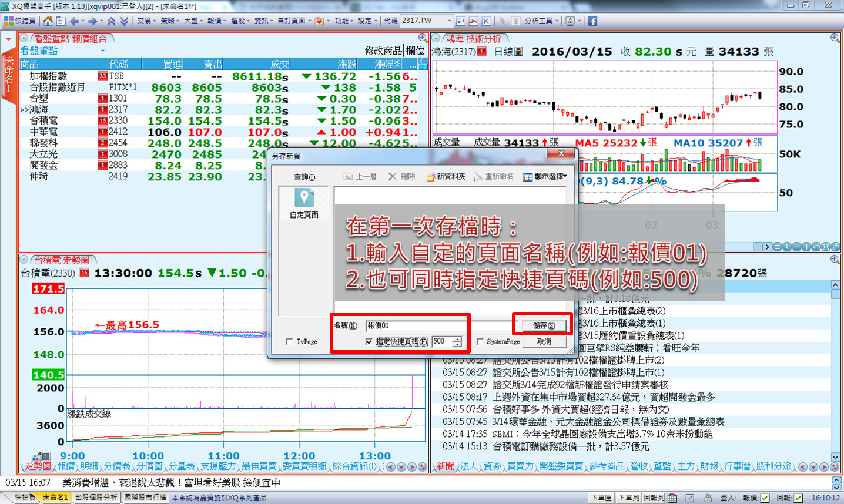The width and height of the screenshot is (844, 504).
Task: Switch to 國際股市行情 page tab
Action: tap(145, 498)
